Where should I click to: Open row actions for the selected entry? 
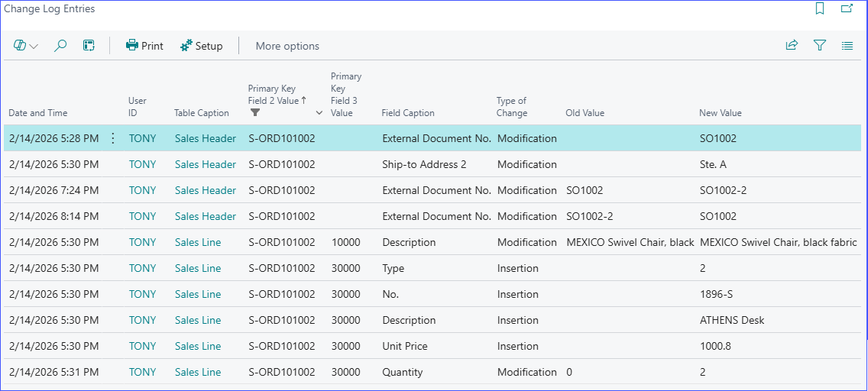[113, 138]
